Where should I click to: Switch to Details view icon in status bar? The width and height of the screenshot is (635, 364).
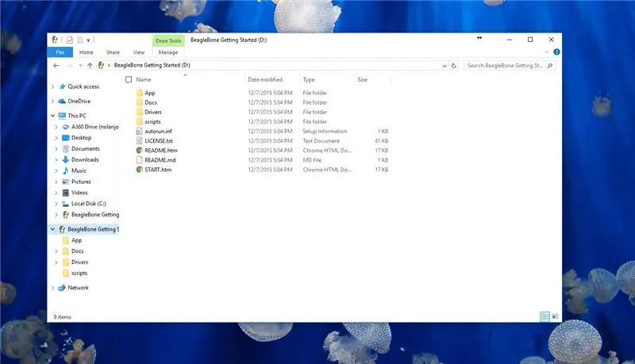545,316
